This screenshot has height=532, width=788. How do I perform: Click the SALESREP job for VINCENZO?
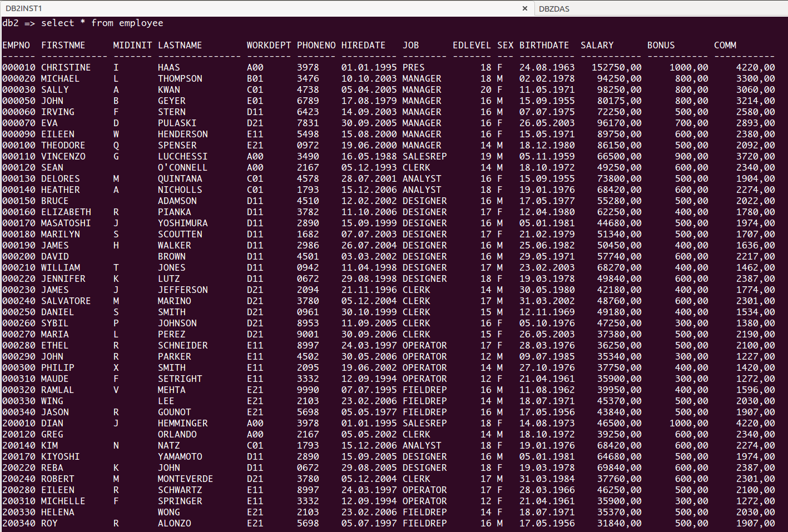coord(424,156)
